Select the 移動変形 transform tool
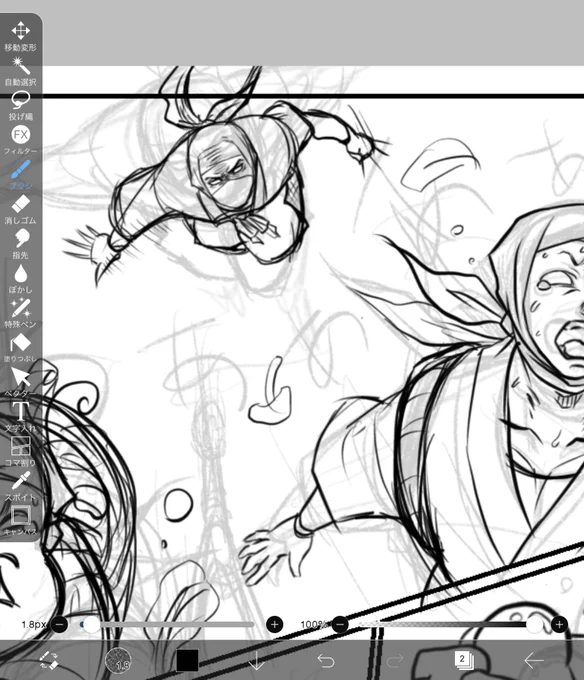 (20, 36)
